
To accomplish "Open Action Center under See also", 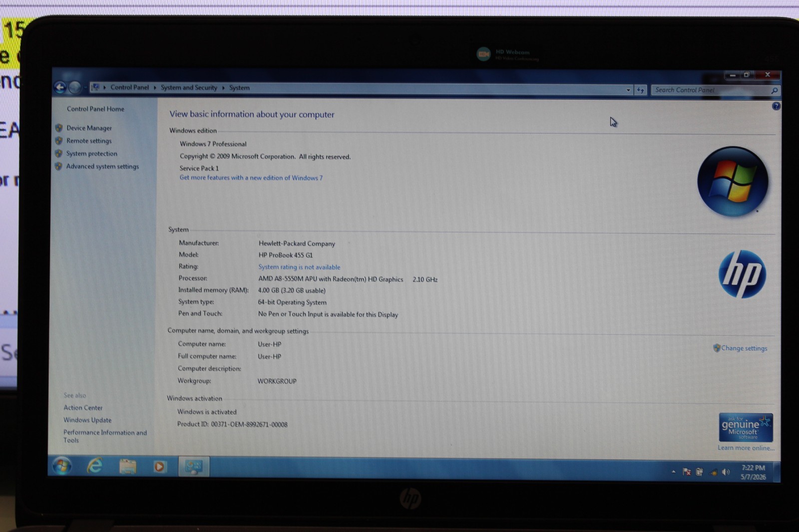I will point(83,408).
